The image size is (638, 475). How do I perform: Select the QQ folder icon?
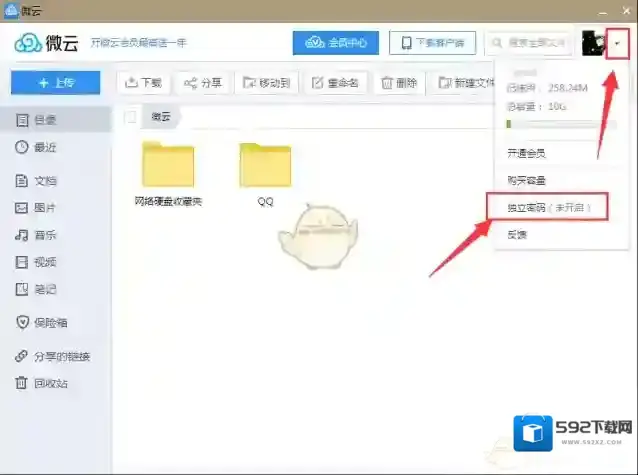(265, 164)
